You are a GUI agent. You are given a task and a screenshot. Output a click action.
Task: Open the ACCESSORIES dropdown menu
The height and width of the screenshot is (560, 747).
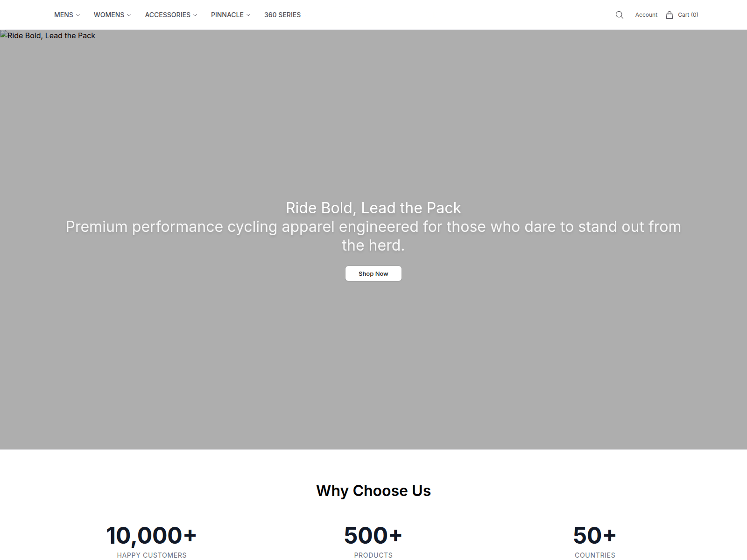click(x=171, y=15)
